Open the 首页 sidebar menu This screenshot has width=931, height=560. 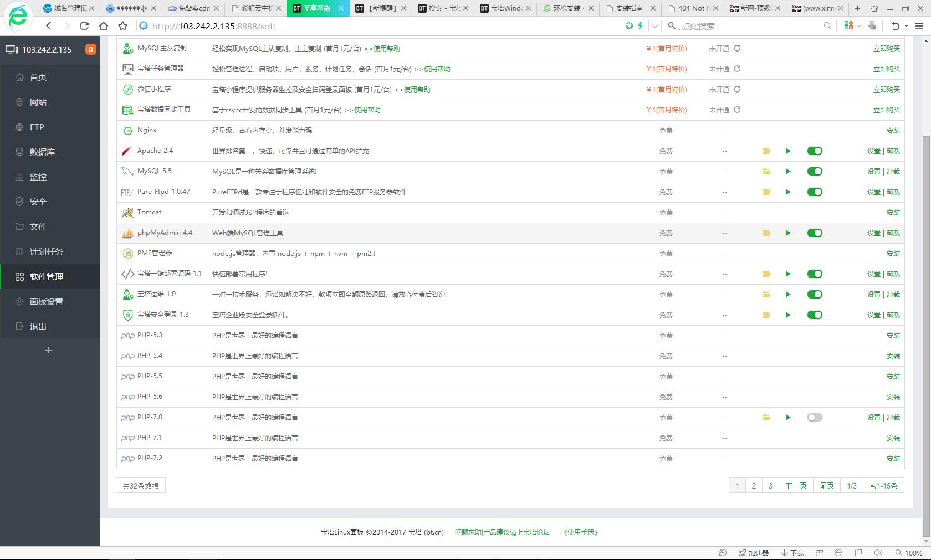click(50, 77)
